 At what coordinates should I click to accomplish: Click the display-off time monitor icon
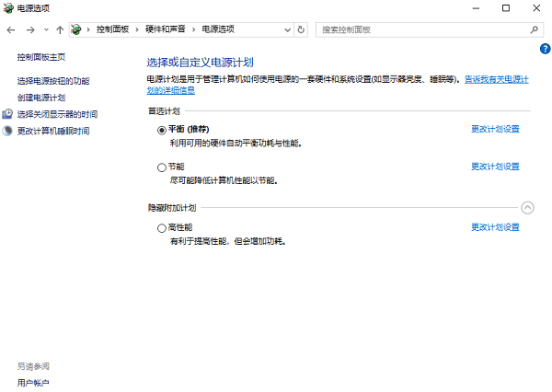(x=7, y=114)
